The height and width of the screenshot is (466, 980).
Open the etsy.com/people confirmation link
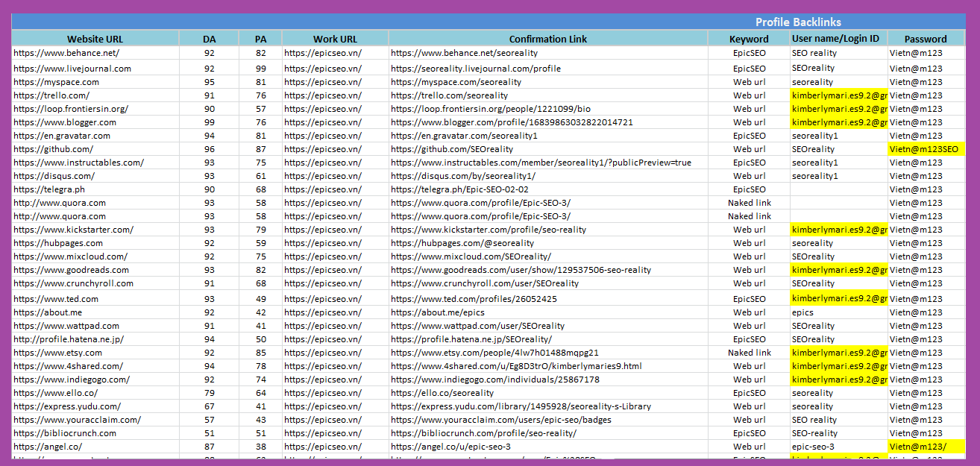pyautogui.click(x=494, y=353)
